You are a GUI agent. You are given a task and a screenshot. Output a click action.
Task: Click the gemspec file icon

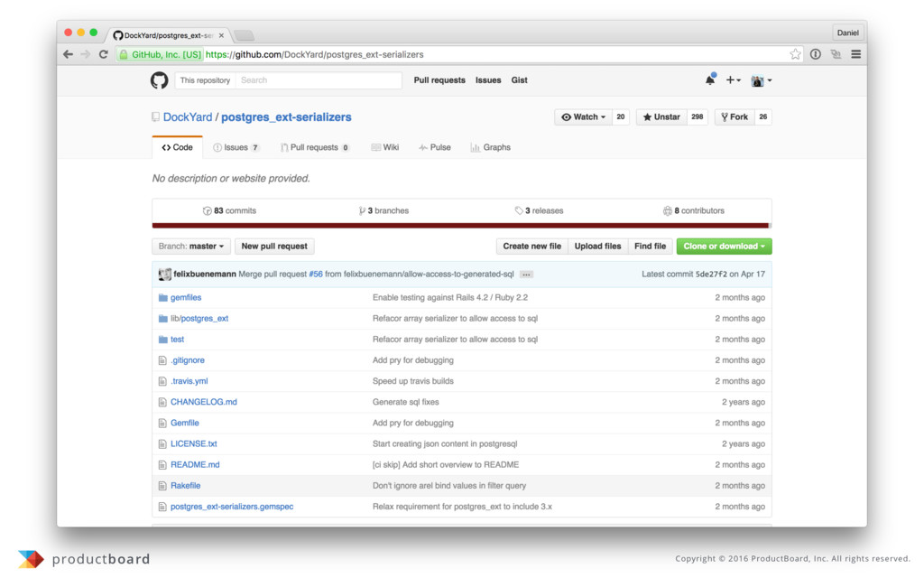162,507
